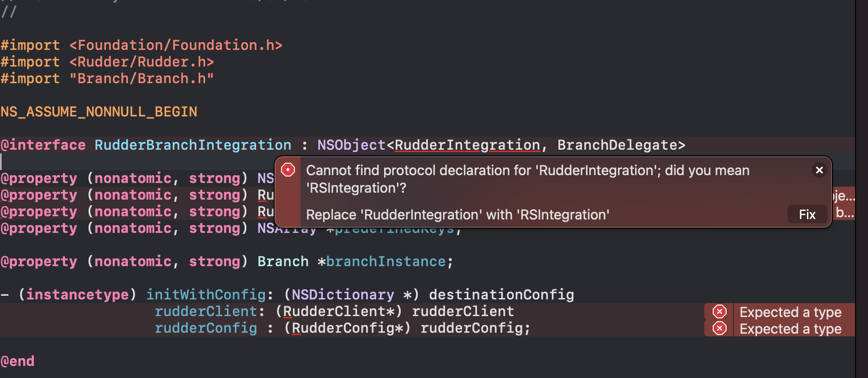Click the NS_ASSUME_NONNULL_BEGIN macro
Viewport: 868px width, 378px height.
(98, 111)
